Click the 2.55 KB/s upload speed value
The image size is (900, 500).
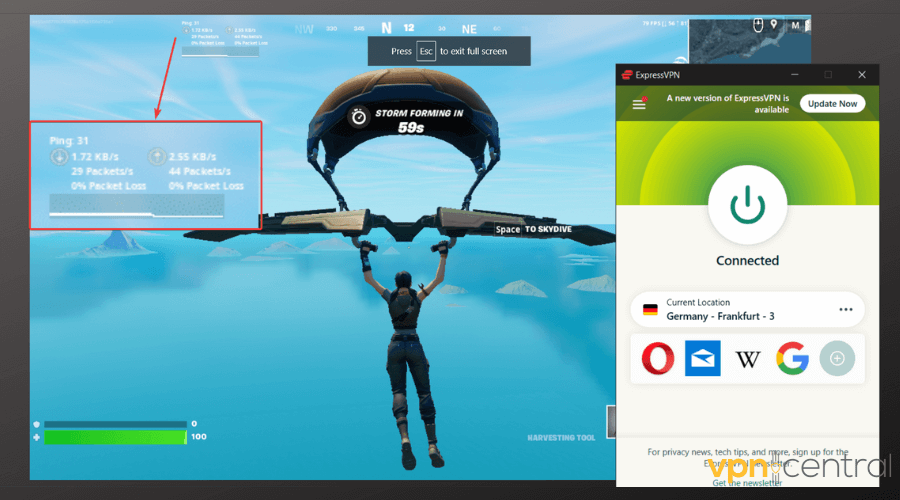tap(192, 157)
